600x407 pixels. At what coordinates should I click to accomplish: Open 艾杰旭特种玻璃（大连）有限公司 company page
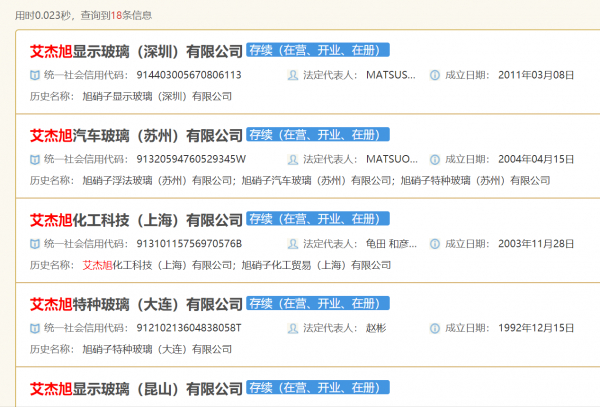pos(136,304)
